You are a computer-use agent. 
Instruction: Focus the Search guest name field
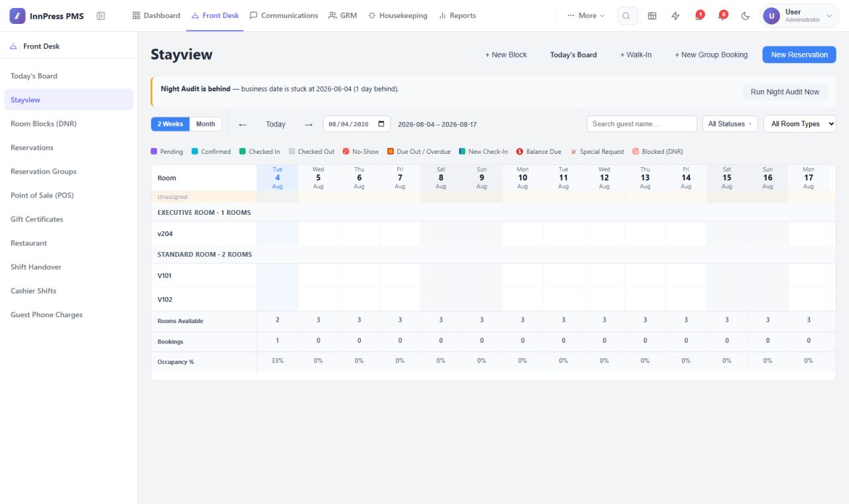641,124
